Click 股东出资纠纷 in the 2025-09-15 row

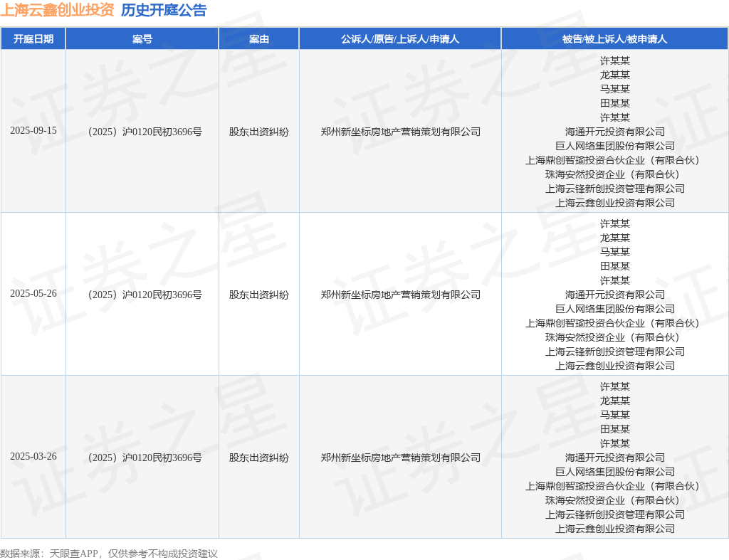(259, 132)
